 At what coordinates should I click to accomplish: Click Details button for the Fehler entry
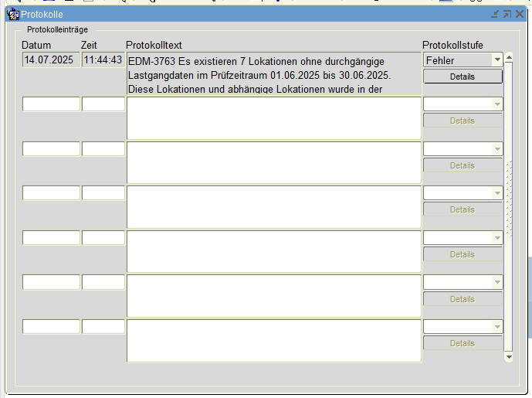[463, 77]
